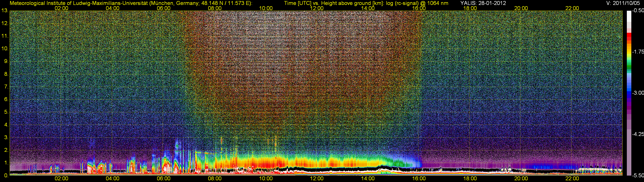Click the 9 km height axis label

coord(6,61)
